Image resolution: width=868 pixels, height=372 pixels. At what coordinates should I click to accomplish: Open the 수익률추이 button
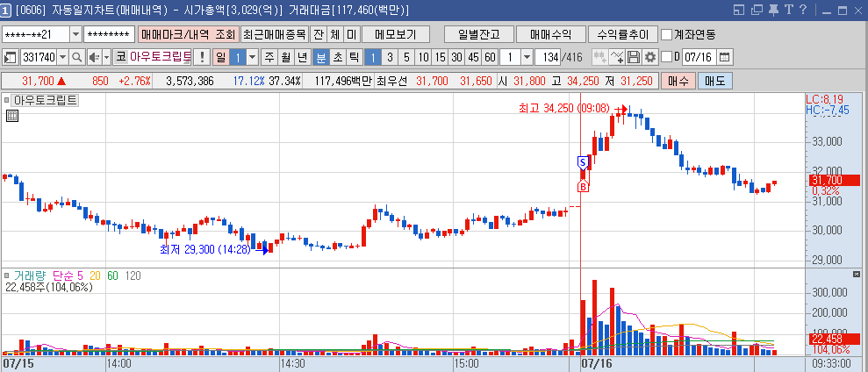[x=623, y=35]
